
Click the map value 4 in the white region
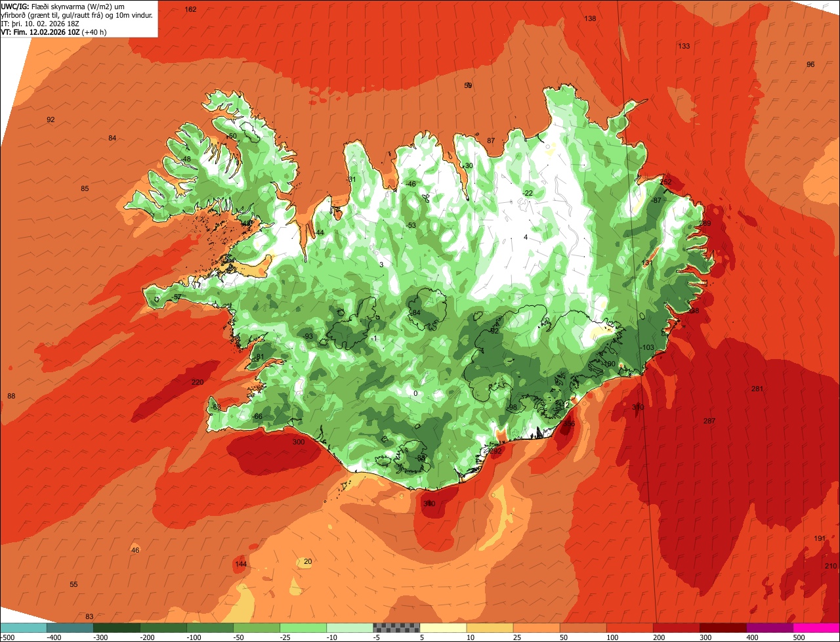point(526,237)
